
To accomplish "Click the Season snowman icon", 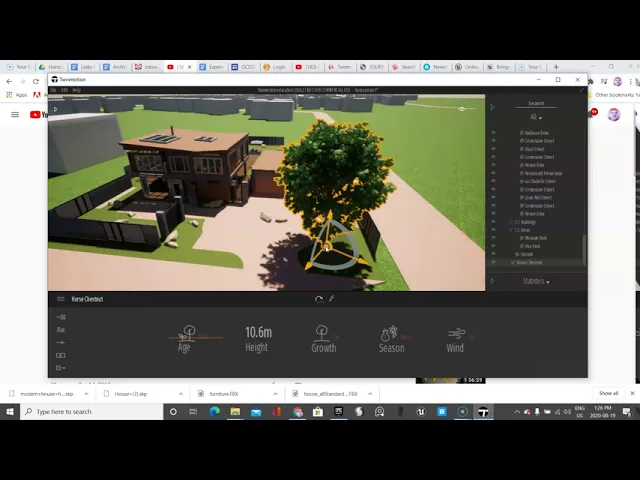I will 389,333.
